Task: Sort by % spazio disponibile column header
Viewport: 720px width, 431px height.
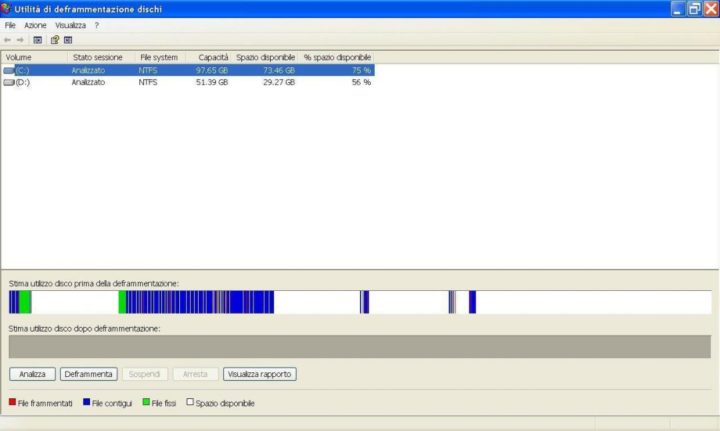Action: point(337,57)
